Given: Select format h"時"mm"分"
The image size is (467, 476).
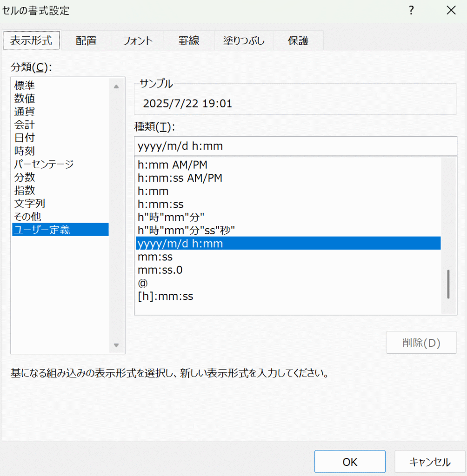Looking at the screenshot, I should [x=288, y=218].
